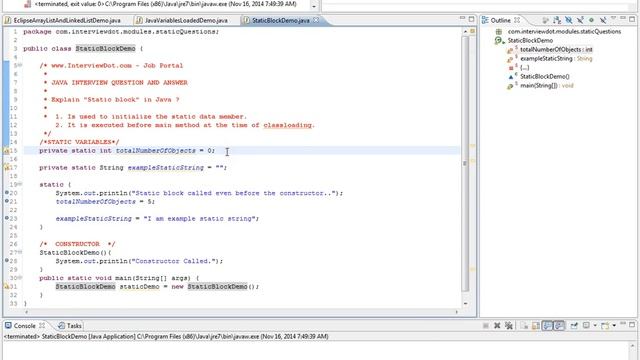640x360 pixels.
Task: Click 'totalNumberOfObjects' on line 15
Action: pos(156,151)
